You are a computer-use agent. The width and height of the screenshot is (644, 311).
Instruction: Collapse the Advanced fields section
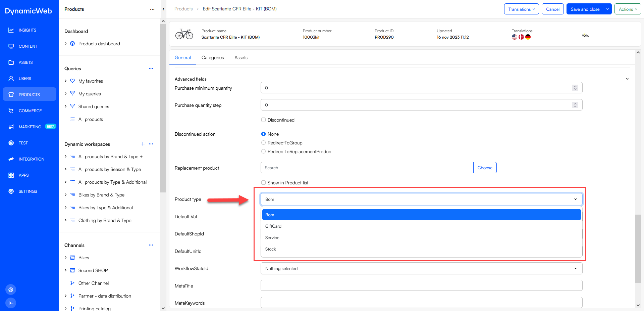(627, 79)
